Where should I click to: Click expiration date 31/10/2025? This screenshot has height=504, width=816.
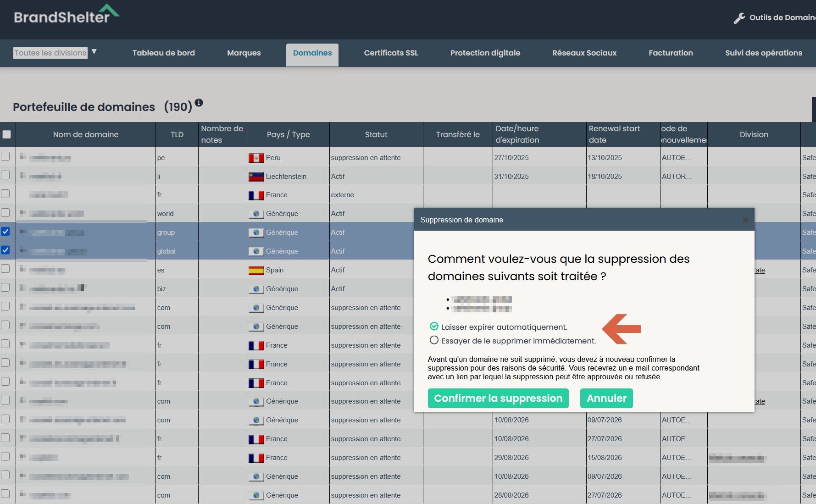511,177
